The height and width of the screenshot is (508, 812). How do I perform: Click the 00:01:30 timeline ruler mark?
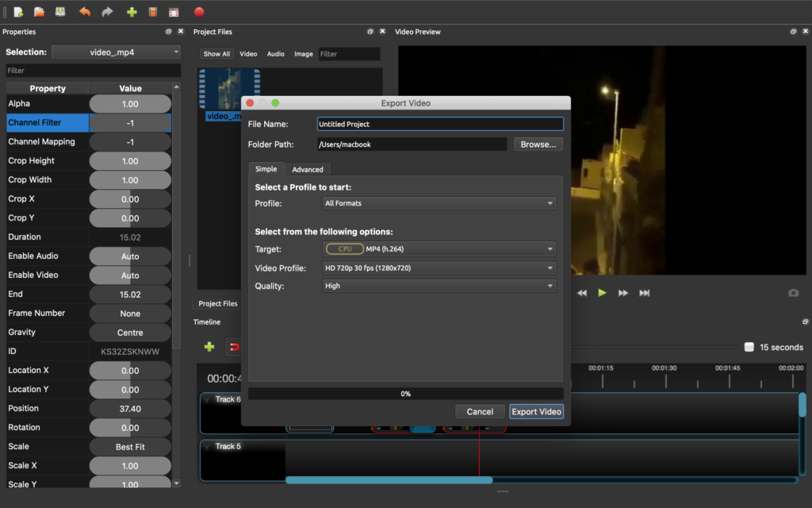665,368
